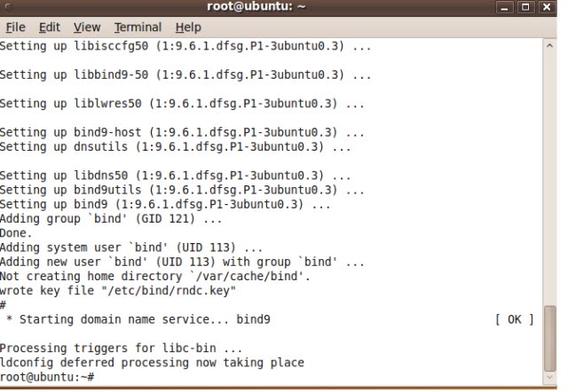Minimize the terminal window
The height and width of the screenshot is (392, 568).
coord(504,7)
